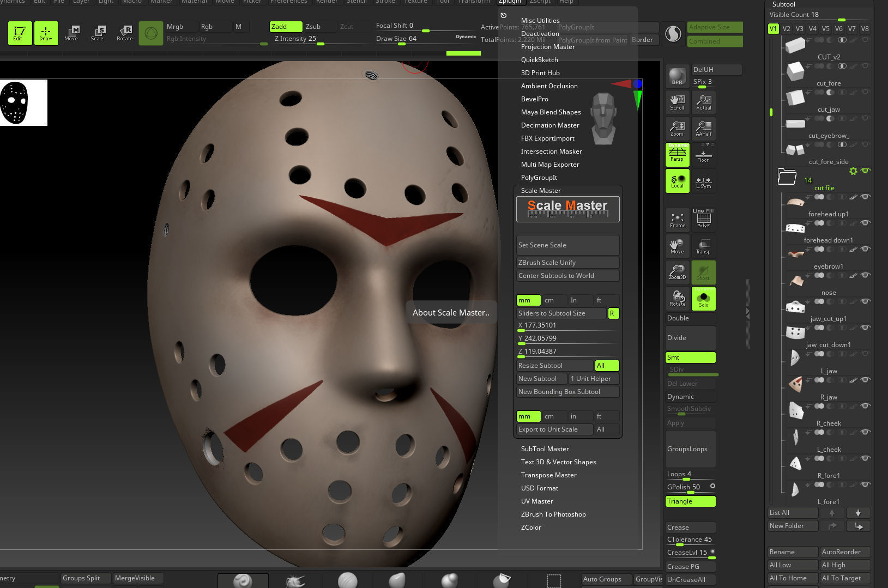The image size is (888, 588).
Task: Click Set Scene Scale button
Action: (x=567, y=245)
